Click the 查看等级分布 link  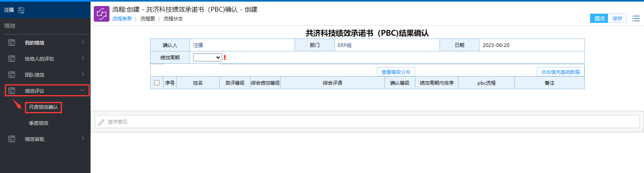(396, 72)
